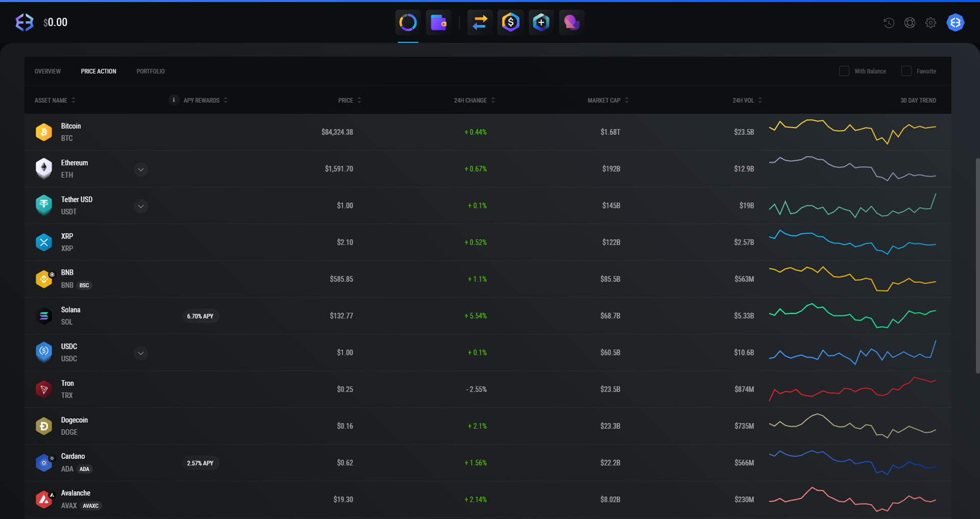Expand the USDC network chevron
Viewport: 980px width, 519px height.
tap(141, 353)
